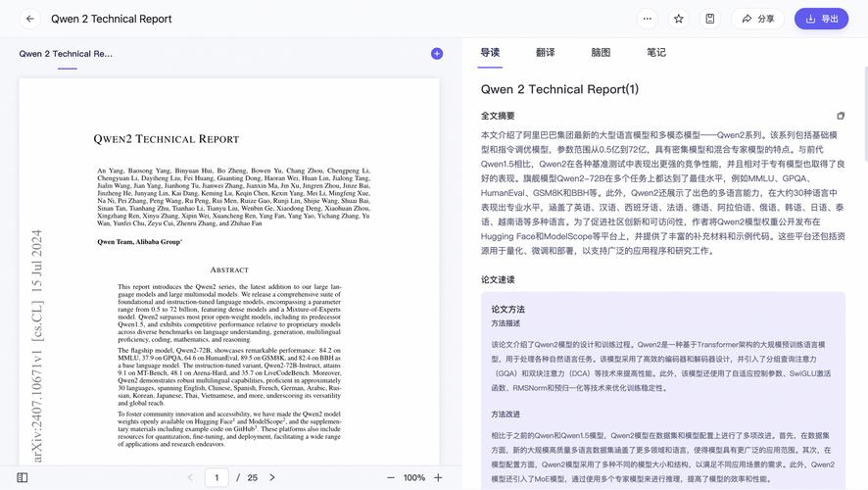Switch to the 笔记 tab
This screenshot has height=490, width=868.
click(656, 53)
